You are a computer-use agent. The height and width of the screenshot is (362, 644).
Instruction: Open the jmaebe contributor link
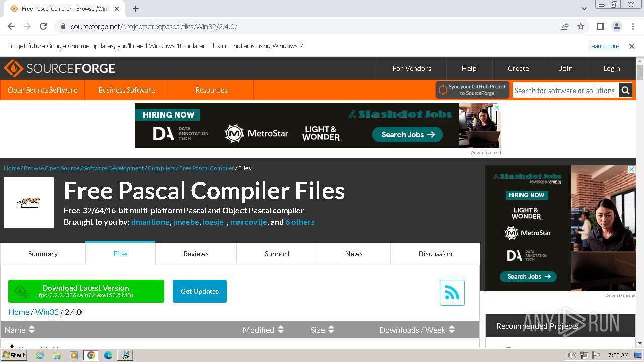tap(186, 222)
